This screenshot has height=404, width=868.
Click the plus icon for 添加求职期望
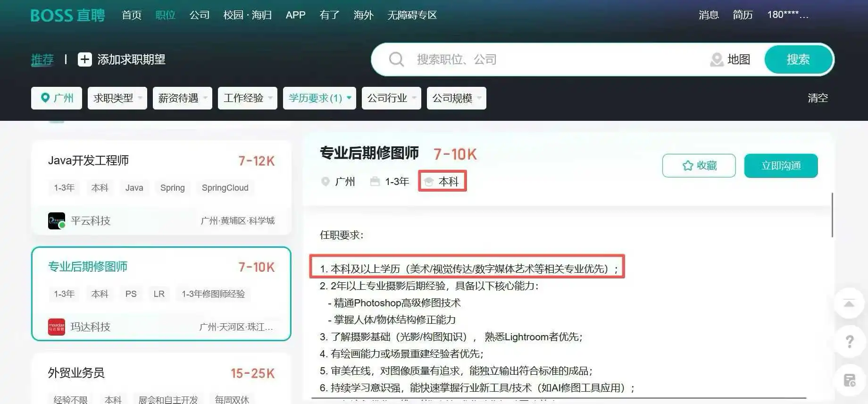coord(85,59)
